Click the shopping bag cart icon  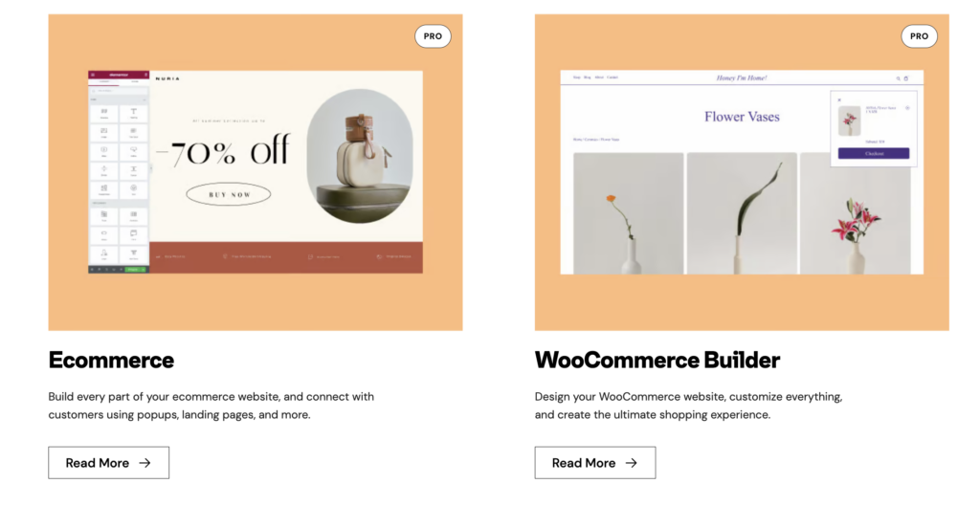[906, 77]
